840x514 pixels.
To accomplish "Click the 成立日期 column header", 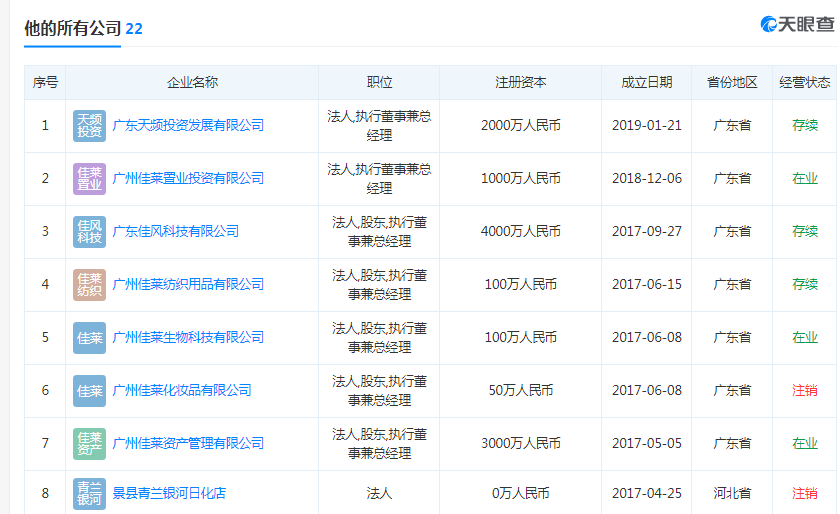I will click(646, 83).
